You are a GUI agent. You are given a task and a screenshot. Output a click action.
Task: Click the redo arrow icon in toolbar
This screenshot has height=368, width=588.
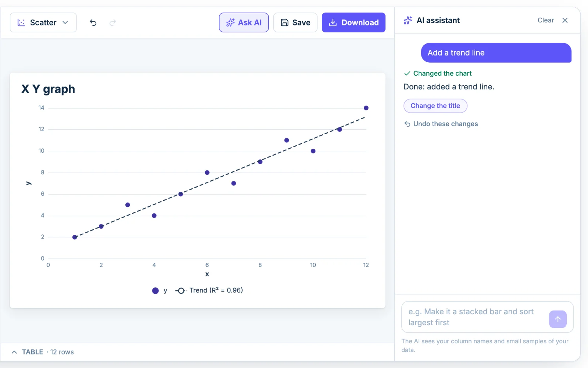113,22
